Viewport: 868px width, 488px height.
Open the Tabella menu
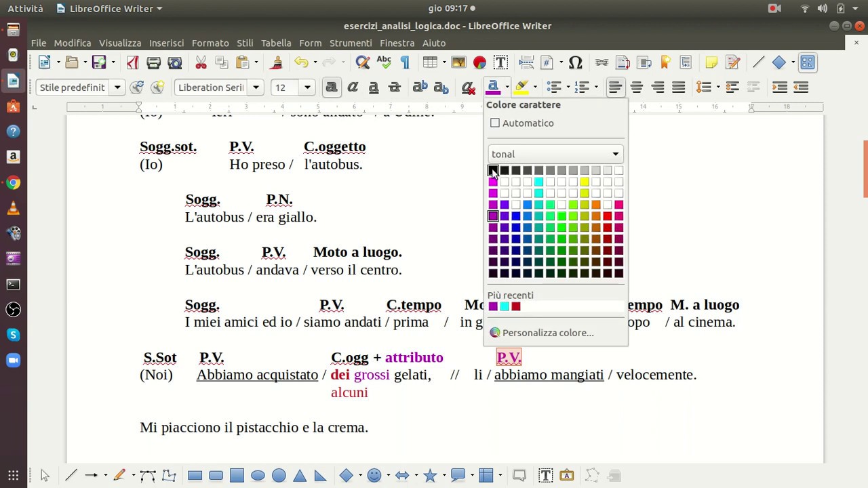point(276,43)
